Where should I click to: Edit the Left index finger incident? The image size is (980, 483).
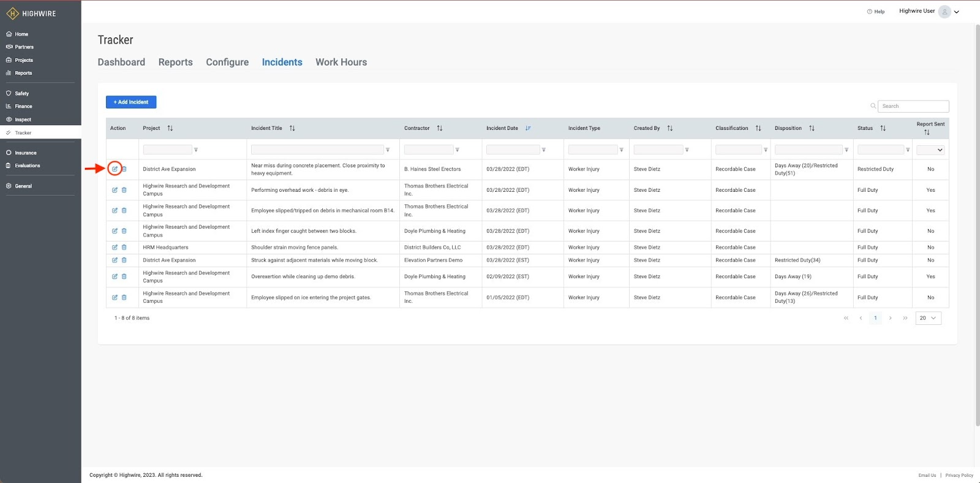[115, 231]
